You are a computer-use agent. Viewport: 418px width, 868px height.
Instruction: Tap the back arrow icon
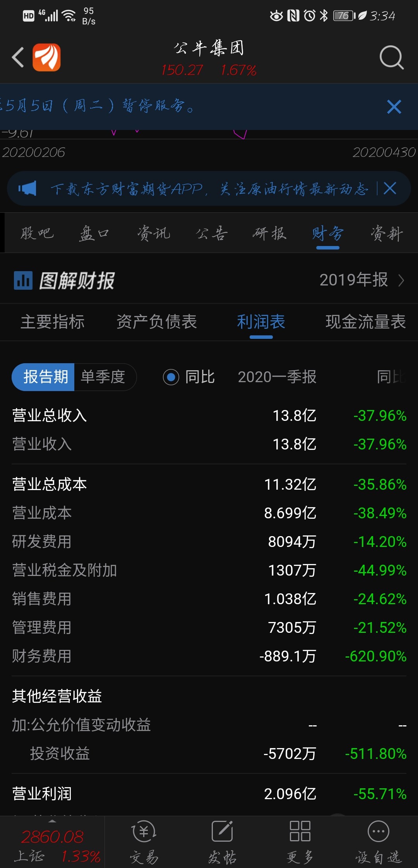[18, 57]
